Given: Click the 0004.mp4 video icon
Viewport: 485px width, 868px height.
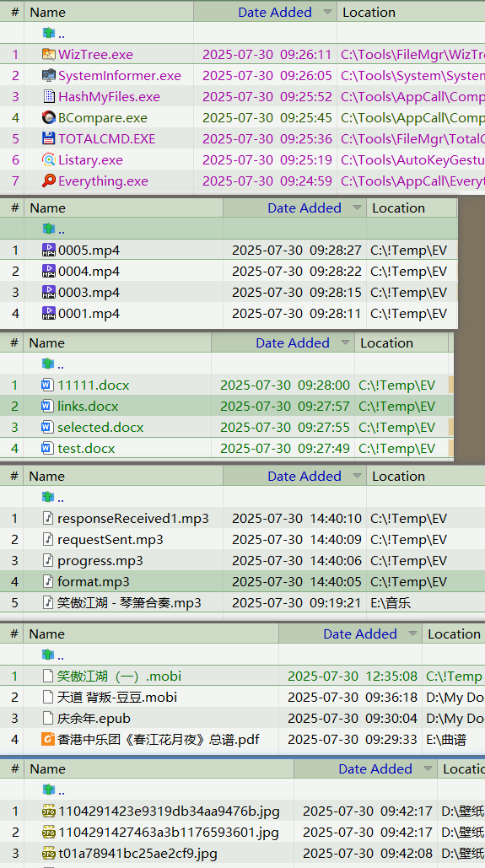Looking at the screenshot, I should pos(49,272).
